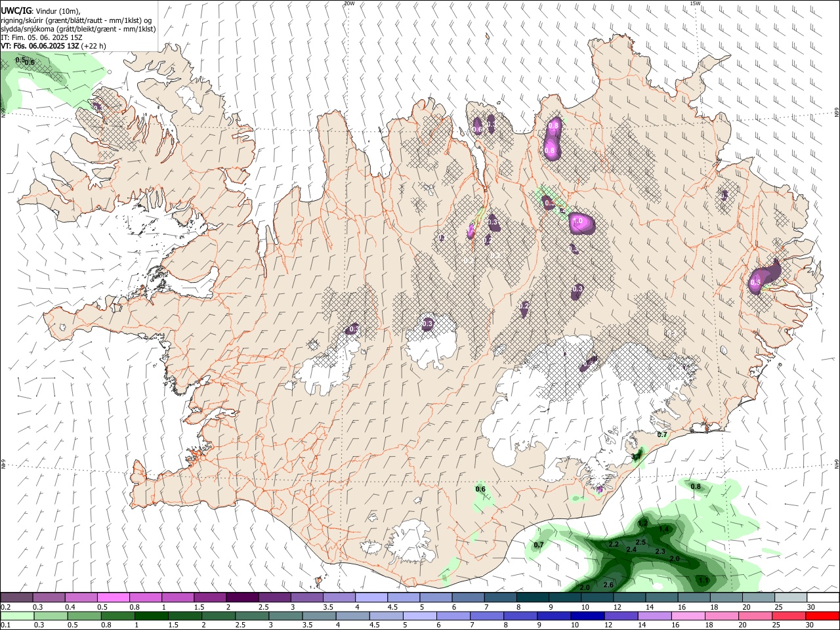The width and height of the screenshot is (840, 630).
Task: Select the darkest purple 2 swatch, upper legend
Action: click(x=241, y=598)
